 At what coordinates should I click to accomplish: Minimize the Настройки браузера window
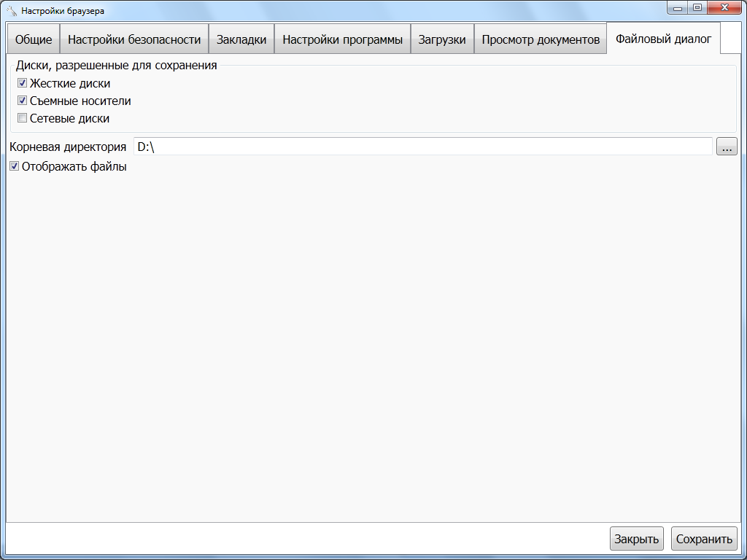click(x=678, y=8)
